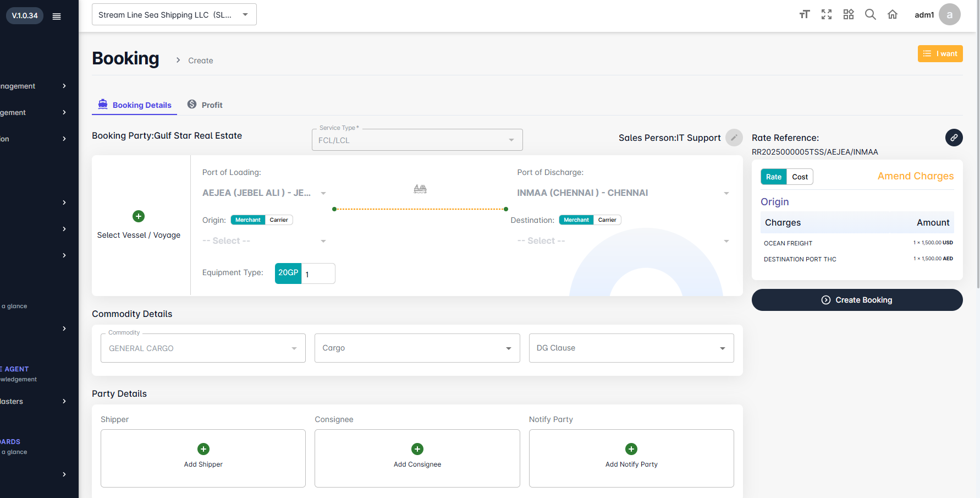This screenshot has width=980, height=498.
Task: Click the ship icon between ports
Action: click(420, 189)
